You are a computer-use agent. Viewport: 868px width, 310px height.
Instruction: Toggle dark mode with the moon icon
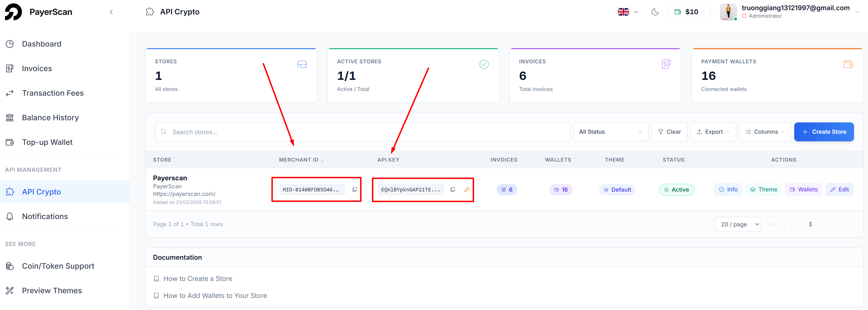(x=655, y=12)
